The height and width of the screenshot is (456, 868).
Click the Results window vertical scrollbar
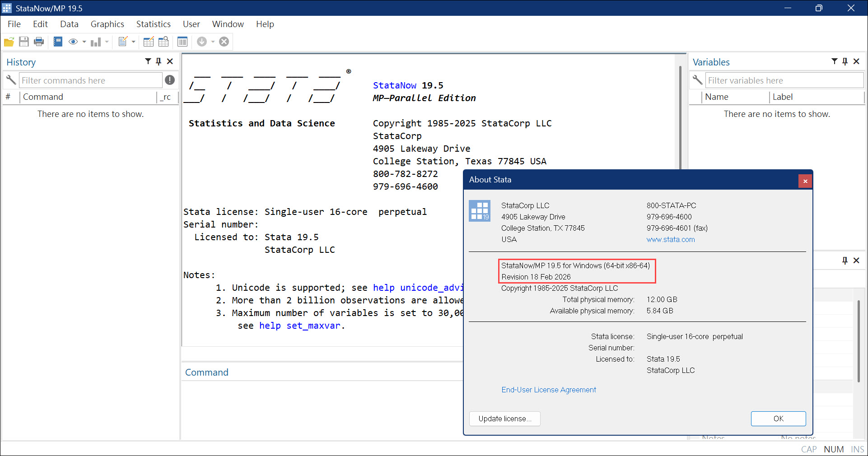[681, 117]
